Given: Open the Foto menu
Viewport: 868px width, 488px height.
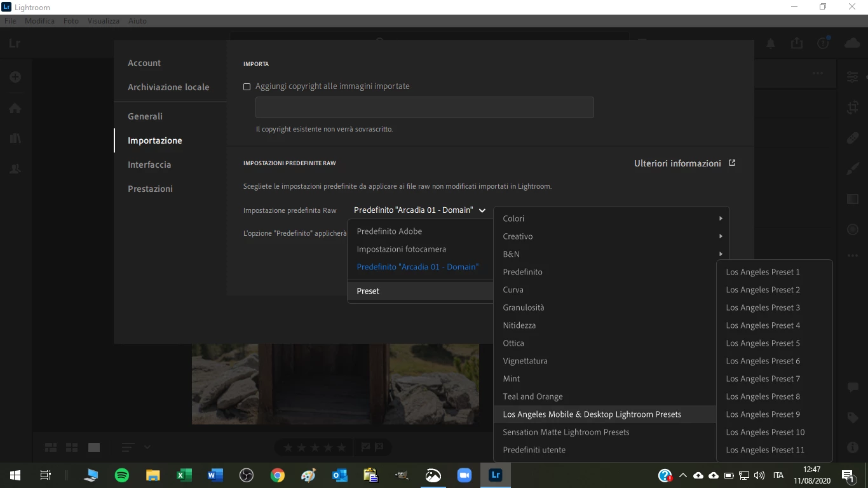Looking at the screenshot, I should [x=71, y=21].
